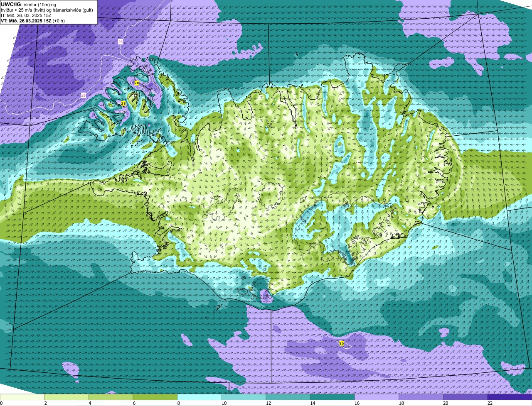Click the legend scale value "16"
Screen dimensions: 532x406
357,403
